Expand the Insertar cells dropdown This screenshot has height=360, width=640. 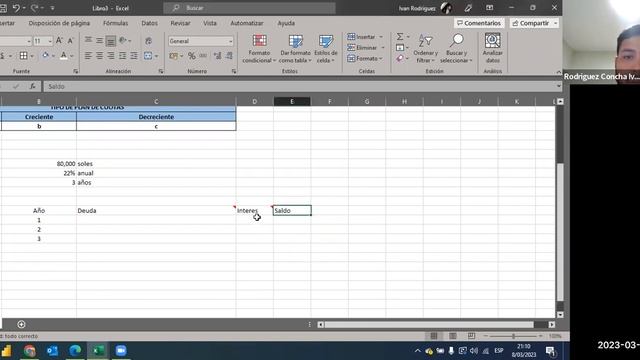pos(381,37)
